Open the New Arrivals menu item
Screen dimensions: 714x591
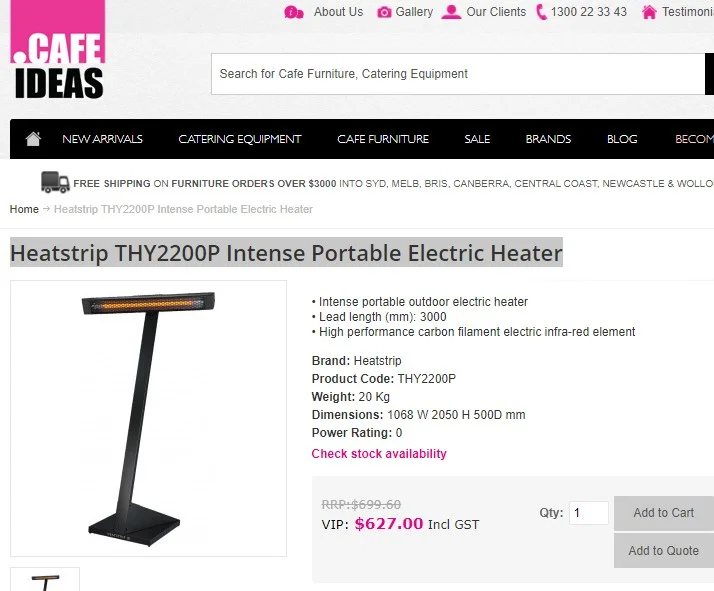click(102, 139)
